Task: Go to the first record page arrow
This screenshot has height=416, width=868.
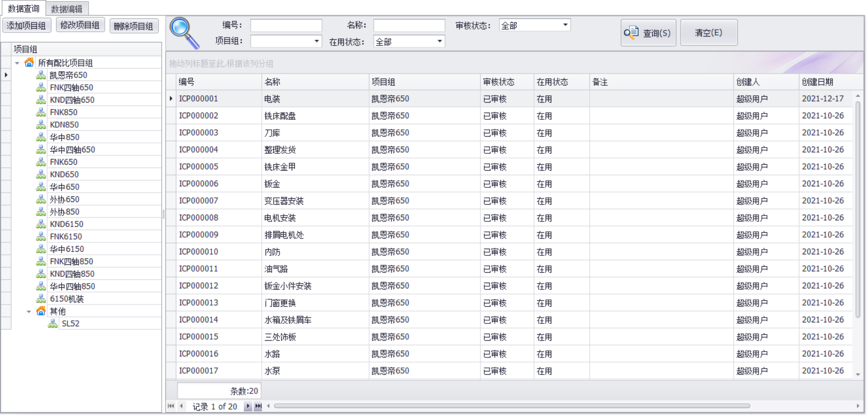Action: tap(171, 407)
